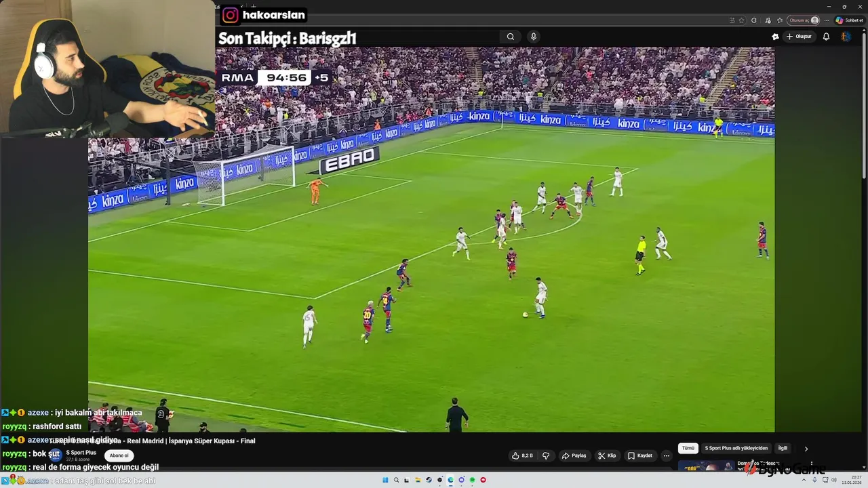Click the Oluştur create button

coord(799,37)
